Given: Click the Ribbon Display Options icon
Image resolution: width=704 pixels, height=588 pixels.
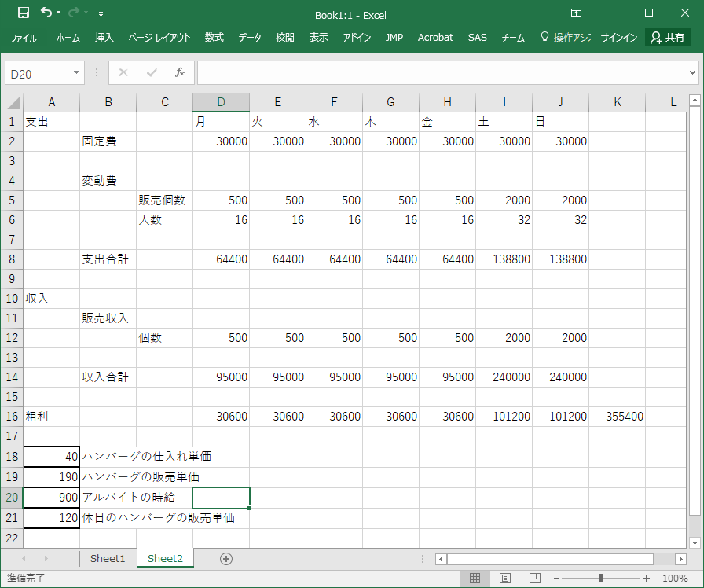Looking at the screenshot, I should click(576, 13).
